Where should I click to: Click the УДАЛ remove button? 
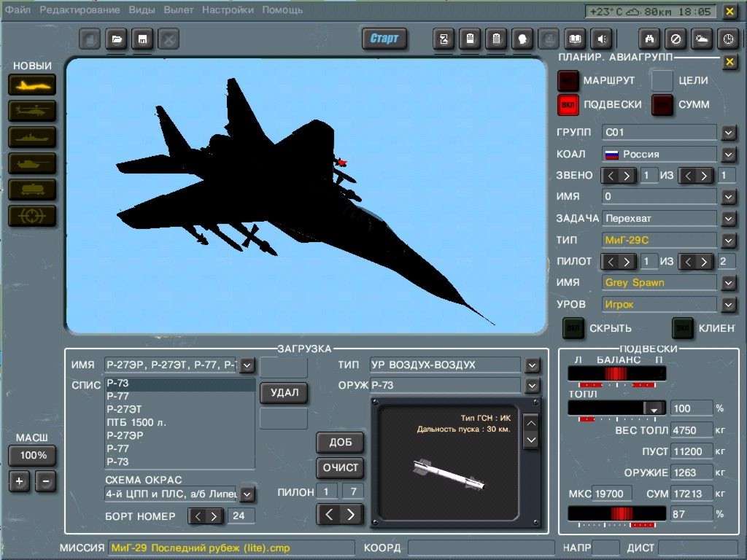(284, 393)
